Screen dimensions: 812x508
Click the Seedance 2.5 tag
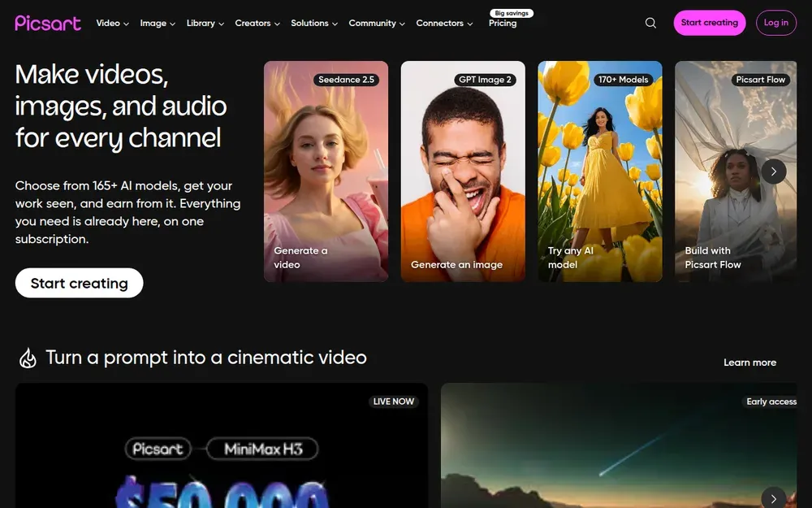coord(346,80)
